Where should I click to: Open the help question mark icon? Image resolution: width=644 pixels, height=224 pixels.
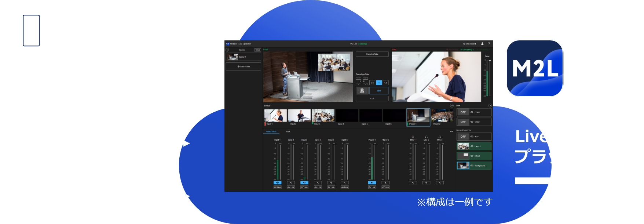489,44
